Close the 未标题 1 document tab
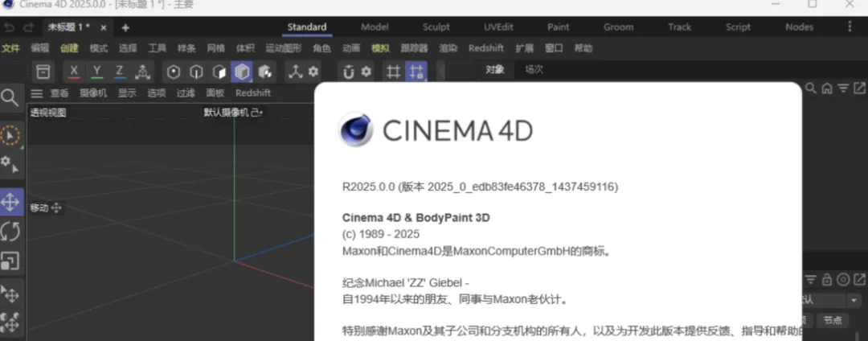Screen dimensions: 868x341 [x=104, y=27]
